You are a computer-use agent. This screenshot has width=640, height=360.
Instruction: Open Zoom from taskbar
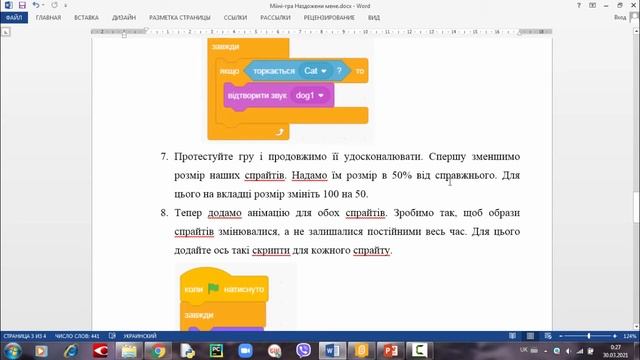point(245,351)
